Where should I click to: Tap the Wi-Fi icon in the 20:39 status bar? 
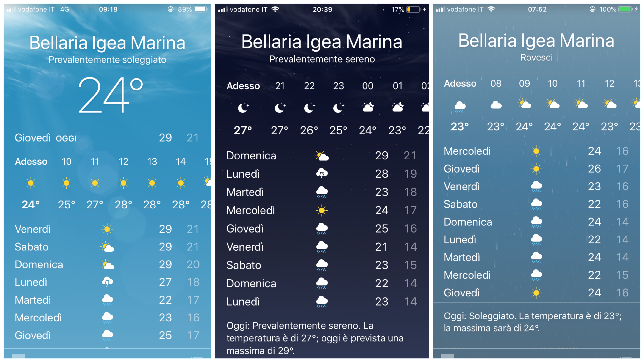(x=275, y=9)
